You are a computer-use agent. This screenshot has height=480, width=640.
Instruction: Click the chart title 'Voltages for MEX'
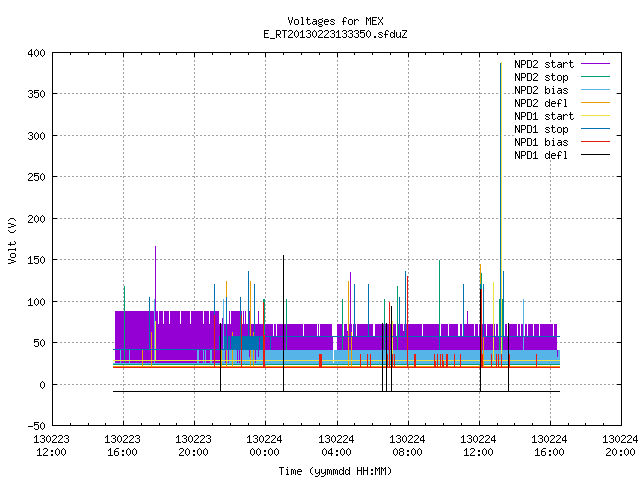point(335,21)
